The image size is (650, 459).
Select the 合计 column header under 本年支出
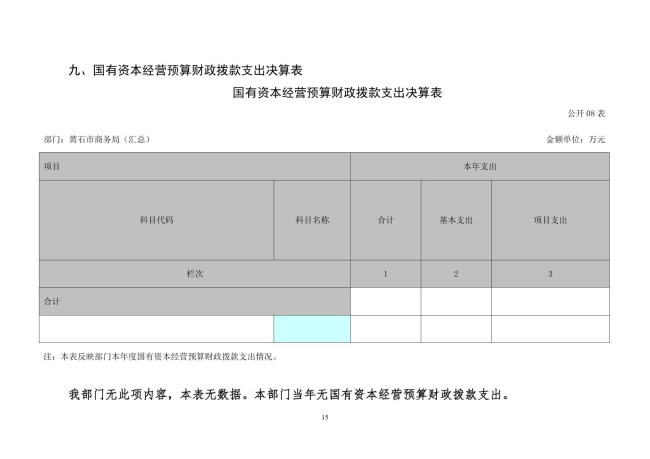(x=385, y=220)
